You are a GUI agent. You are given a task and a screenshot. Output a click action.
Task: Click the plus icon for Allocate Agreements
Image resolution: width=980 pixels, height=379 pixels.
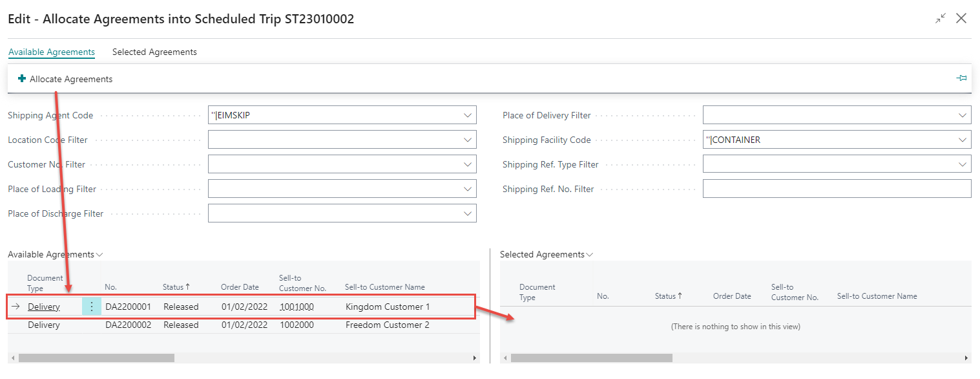pyautogui.click(x=22, y=78)
